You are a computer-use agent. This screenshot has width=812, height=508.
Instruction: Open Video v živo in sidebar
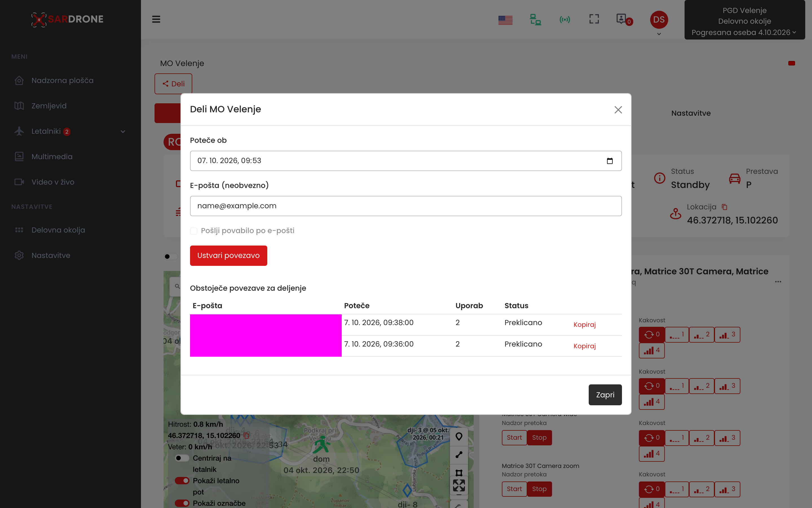tap(53, 182)
